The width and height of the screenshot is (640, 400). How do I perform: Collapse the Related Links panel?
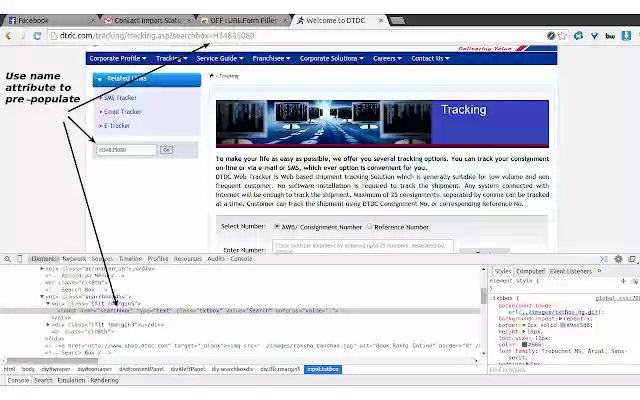coord(147,79)
